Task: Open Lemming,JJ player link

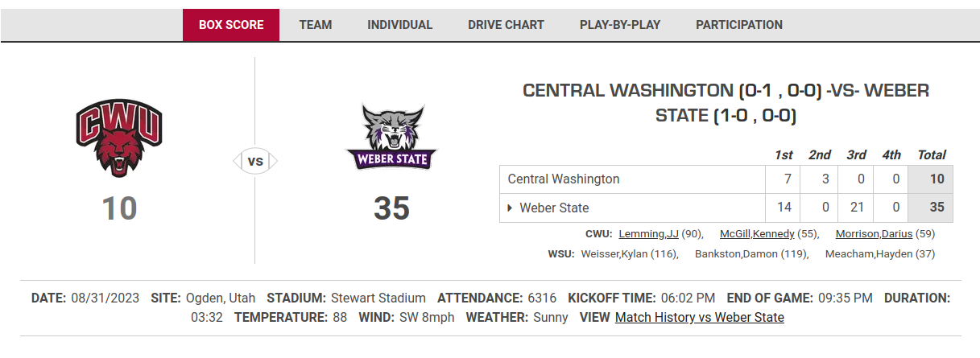Action: tap(648, 234)
